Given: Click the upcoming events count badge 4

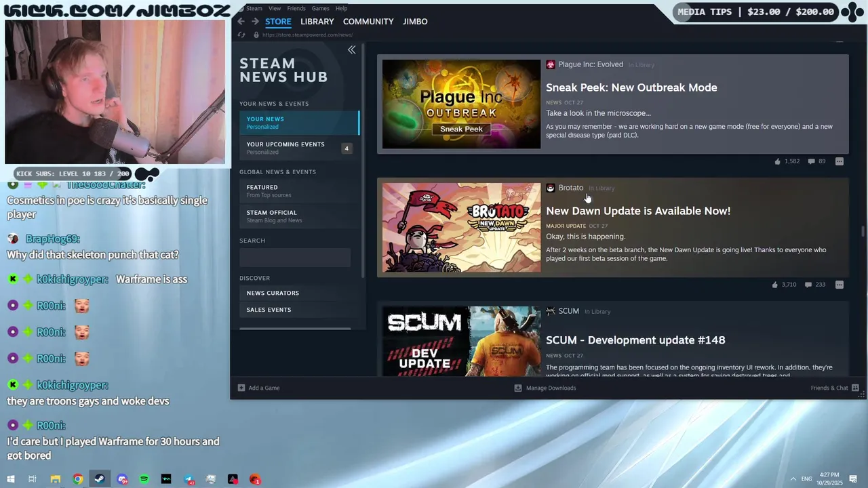Looking at the screenshot, I should [347, 148].
